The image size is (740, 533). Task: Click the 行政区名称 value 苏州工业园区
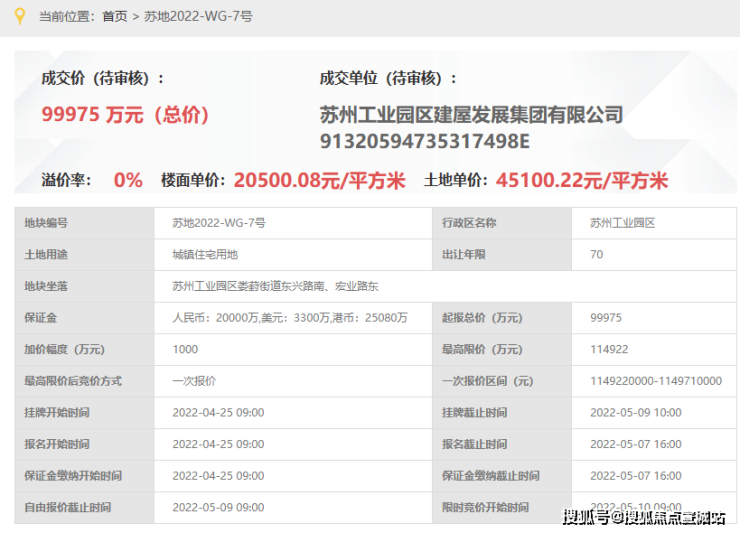(x=622, y=223)
